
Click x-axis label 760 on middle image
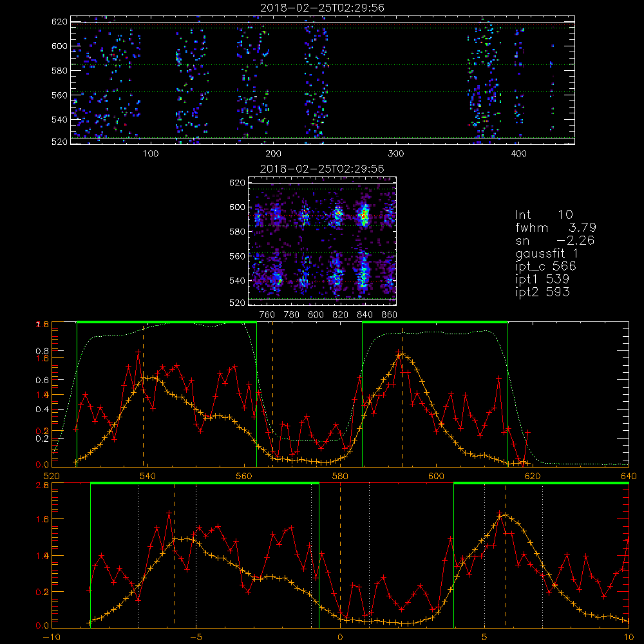click(x=267, y=315)
